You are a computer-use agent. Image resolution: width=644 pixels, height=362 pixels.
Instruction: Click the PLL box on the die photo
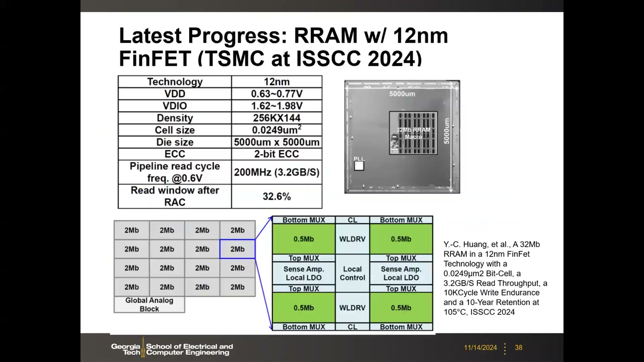coord(359,165)
